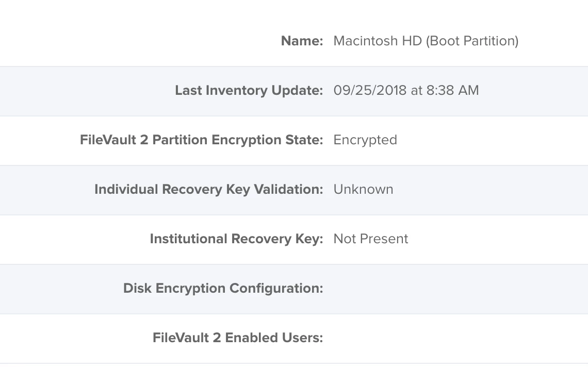Click the Disk Encryption Configuration label
588x370 pixels.
click(x=223, y=288)
